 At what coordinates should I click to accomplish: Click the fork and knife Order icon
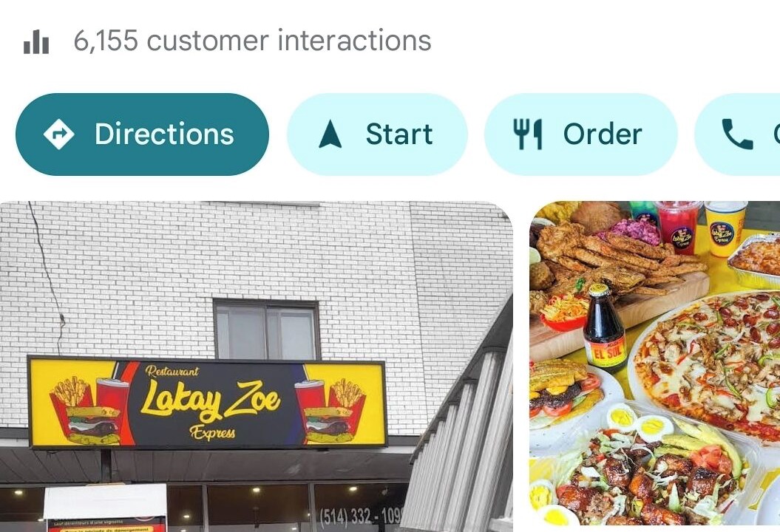coord(527,134)
